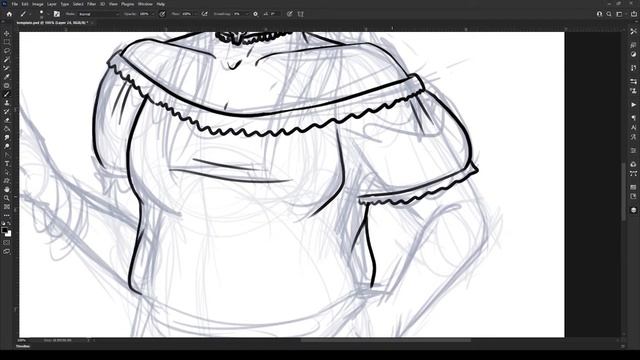Viewport: 640px width, 360px height.
Task: Open the Select menu
Action: 78,4
